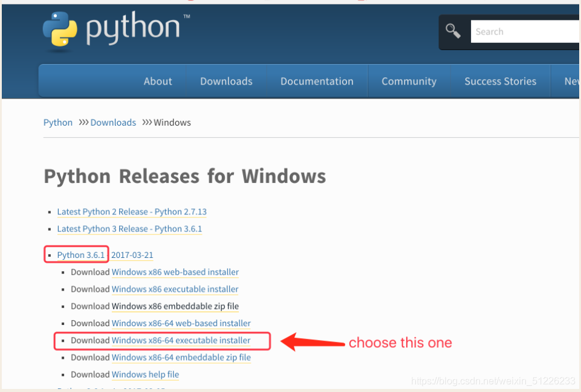Open the Documentation menu item
Screen dimensions: 581x392
[x=317, y=81]
